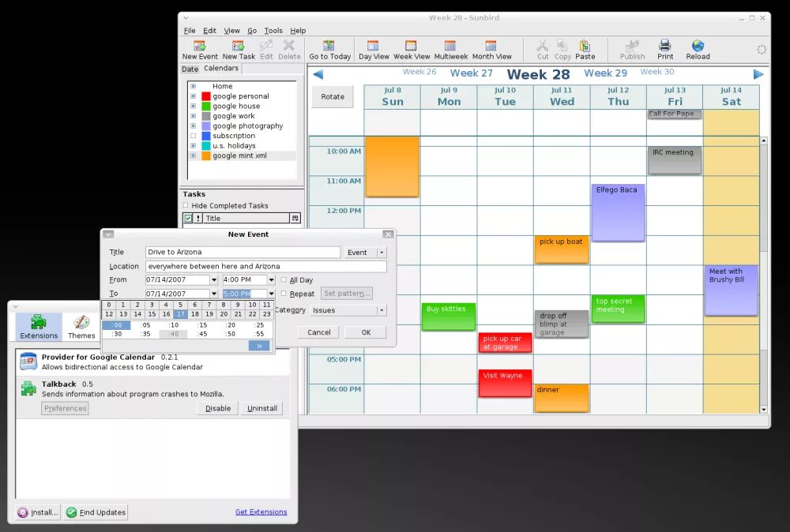This screenshot has height=532, width=790.
Task: Open the File menu
Action: 190,31
